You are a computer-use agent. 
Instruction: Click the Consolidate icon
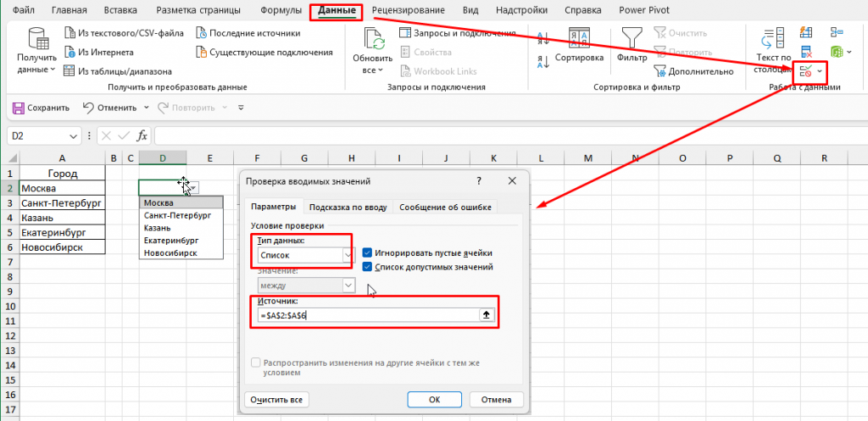click(x=835, y=33)
